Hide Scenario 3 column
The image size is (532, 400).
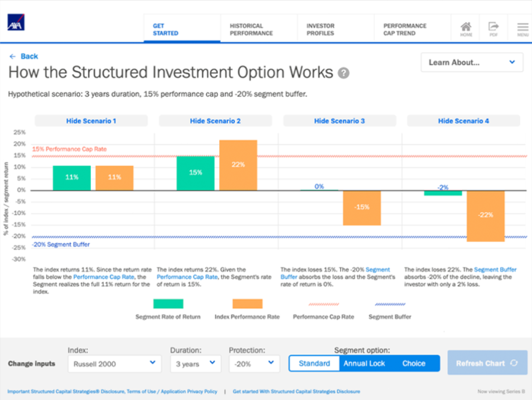[339, 121]
